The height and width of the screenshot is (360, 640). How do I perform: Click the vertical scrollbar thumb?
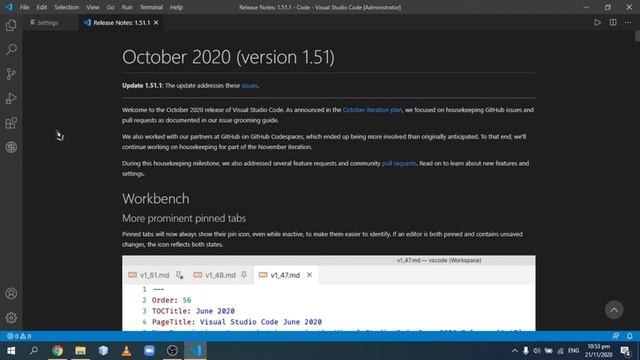coord(637,36)
